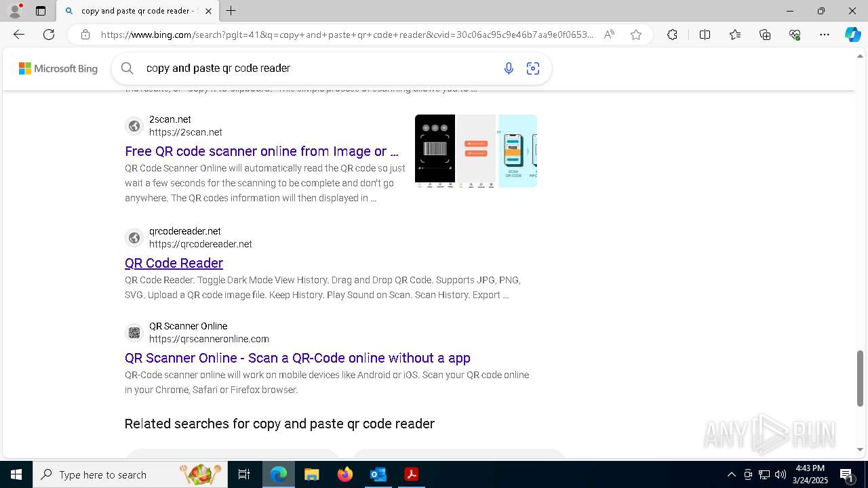
Task: Click the address bar URL
Action: pos(347,35)
